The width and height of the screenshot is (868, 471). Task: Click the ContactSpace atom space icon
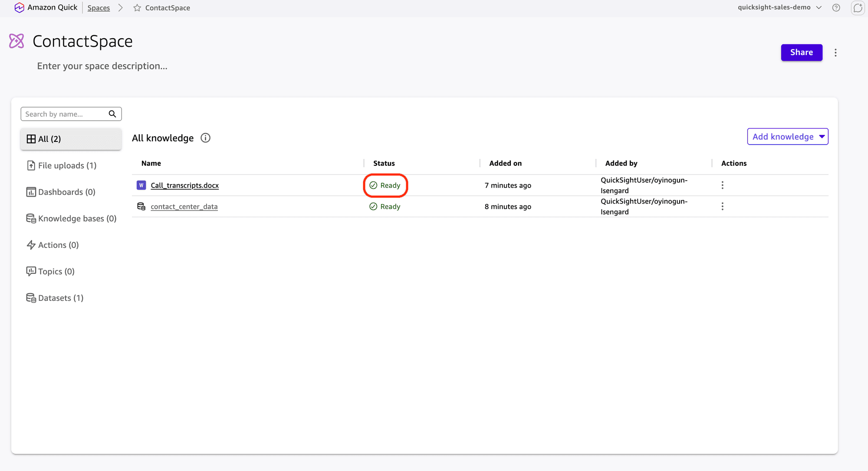click(17, 41)
